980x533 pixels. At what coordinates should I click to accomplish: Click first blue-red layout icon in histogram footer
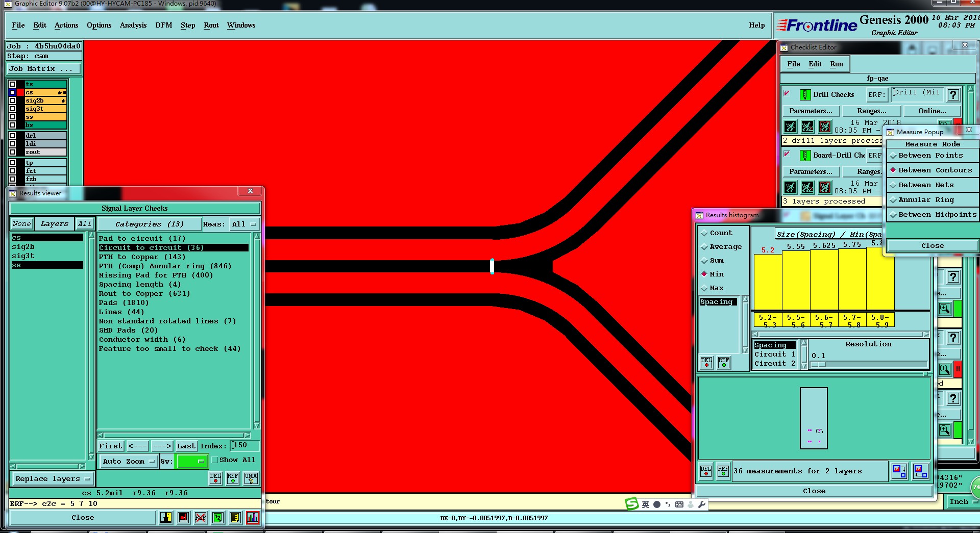tap(899, 471)
